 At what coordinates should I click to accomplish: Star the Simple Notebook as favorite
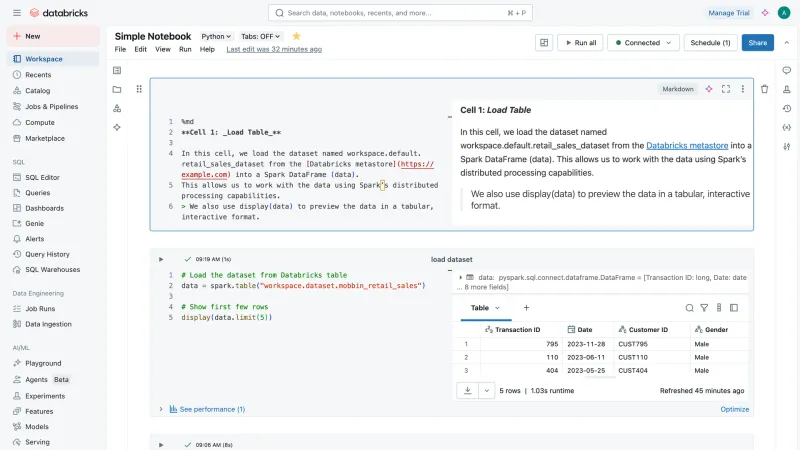click(296, 36)
